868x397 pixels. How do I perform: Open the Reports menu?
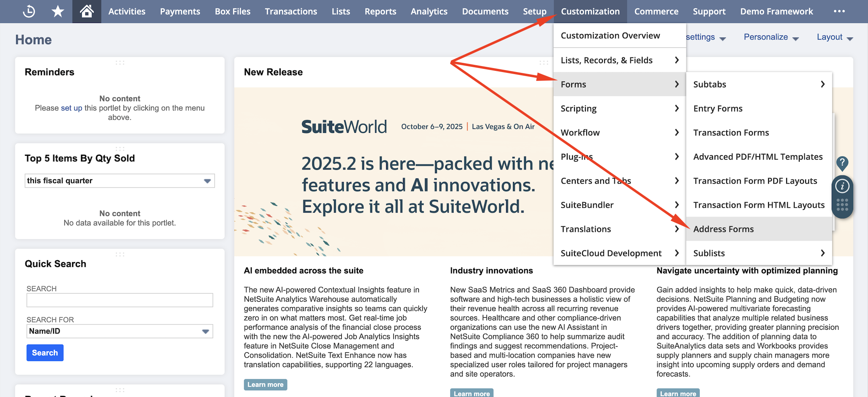coord(380,11)
